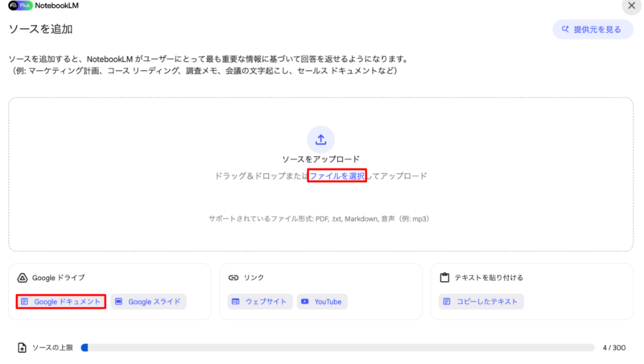This screenshot has width=644, height=364.
Task: Click the upload arrow icon
Action: click(x=320, y=139)
